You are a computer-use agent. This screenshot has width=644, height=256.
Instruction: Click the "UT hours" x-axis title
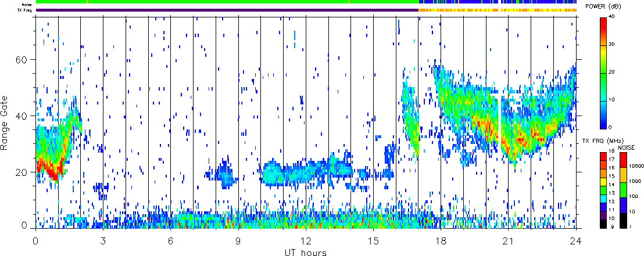pyautogui.click(x=306, y=252)
